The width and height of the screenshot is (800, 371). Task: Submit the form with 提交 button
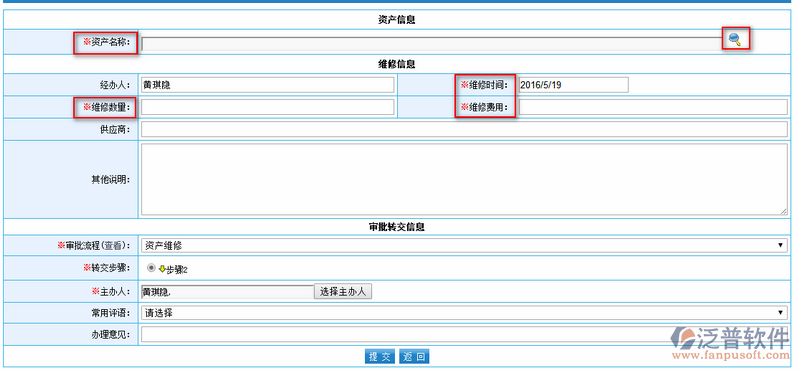(380, 356)
